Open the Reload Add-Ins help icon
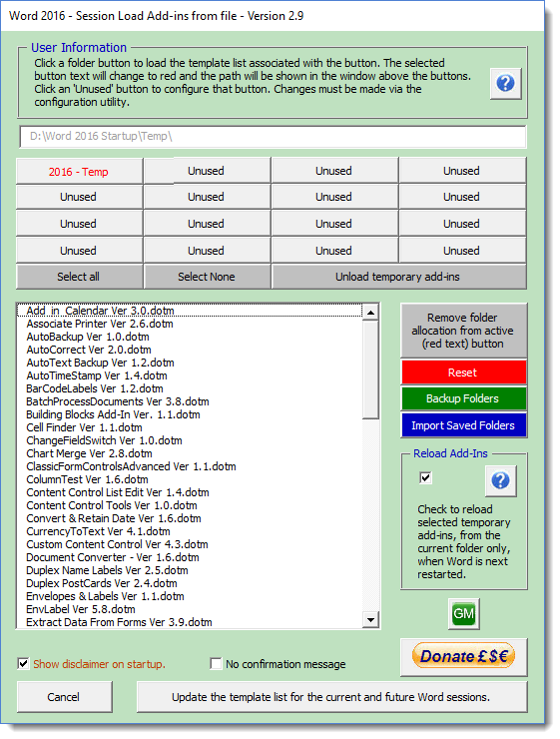This screenshot has height=739, width=560. tap(500, 480)
